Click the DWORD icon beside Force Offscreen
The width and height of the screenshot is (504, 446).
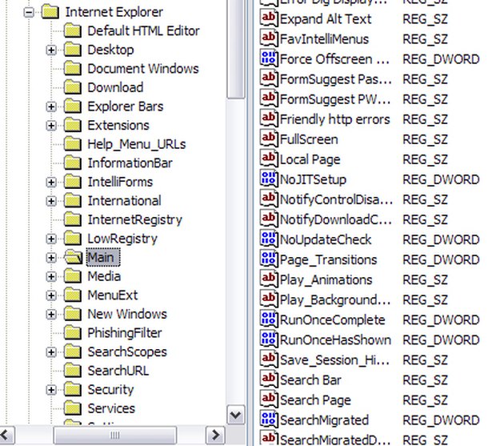point(268,59)
